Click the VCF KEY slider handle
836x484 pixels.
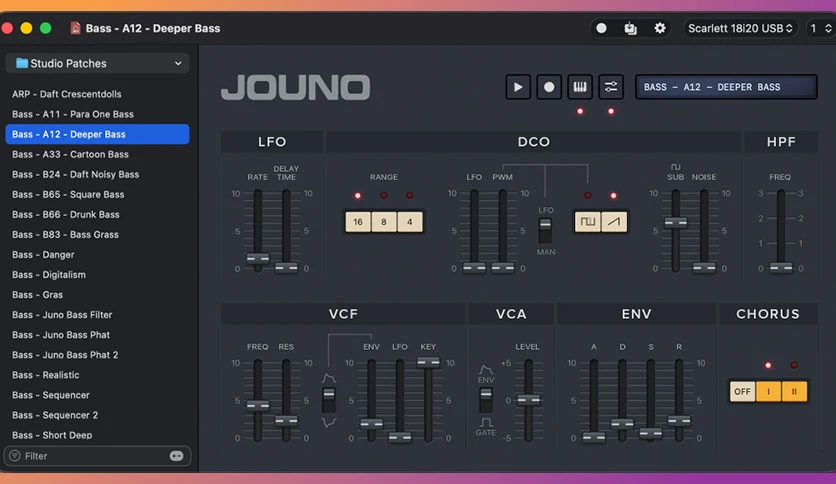[428, 363]
